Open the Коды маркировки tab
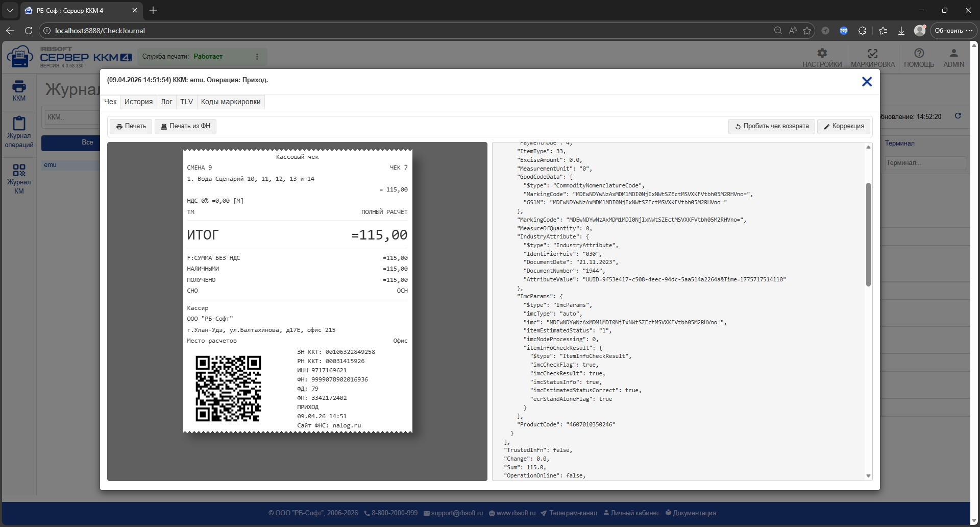980x527 pixels. click(231, 102)
